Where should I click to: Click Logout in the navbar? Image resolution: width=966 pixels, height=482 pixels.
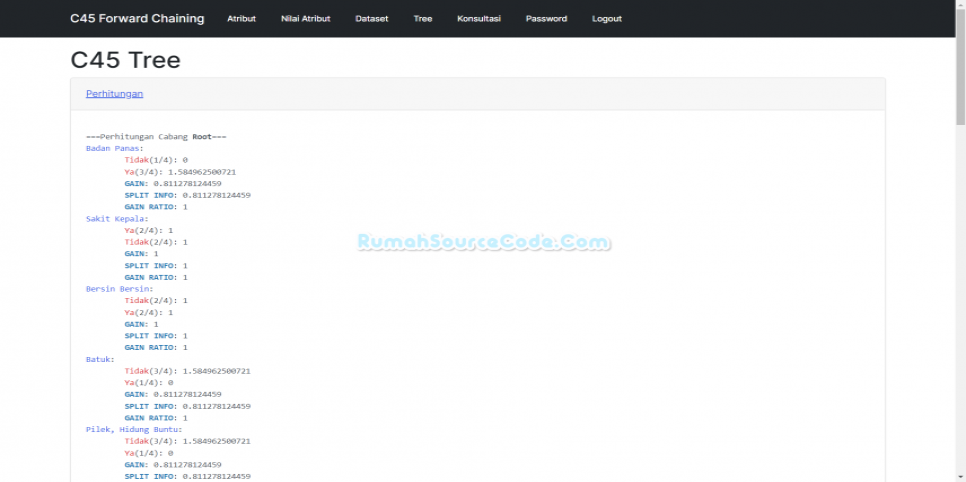point(606,19)
